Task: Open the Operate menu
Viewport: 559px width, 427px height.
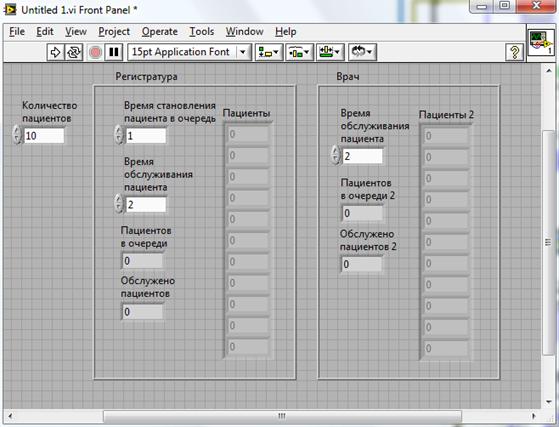Action: [159, 32]
